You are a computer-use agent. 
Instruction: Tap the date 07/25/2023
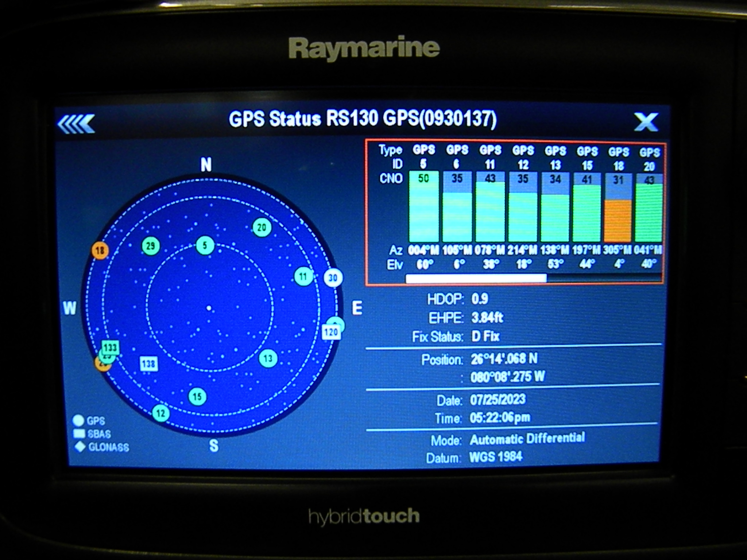(498, 400)
